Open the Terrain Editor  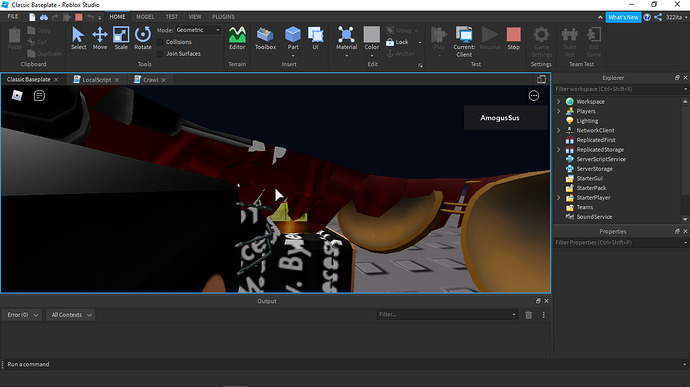tap(237, 38)
